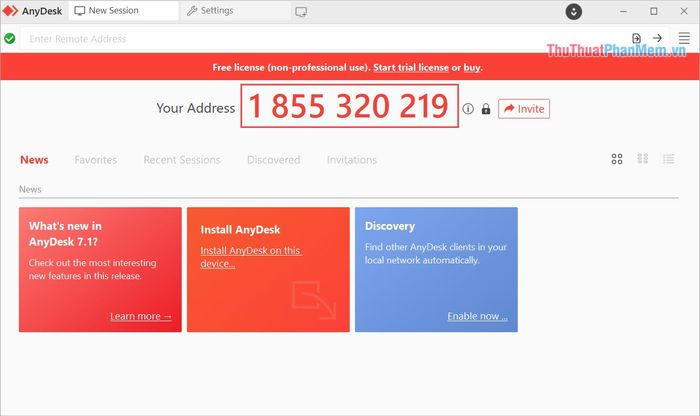
Task: Click the file transfer icon
Action: [637, 38]
